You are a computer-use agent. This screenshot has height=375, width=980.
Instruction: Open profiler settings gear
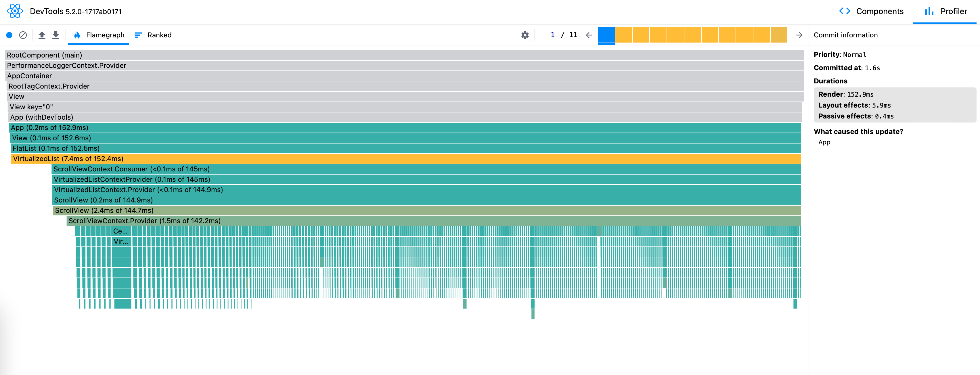525,35
